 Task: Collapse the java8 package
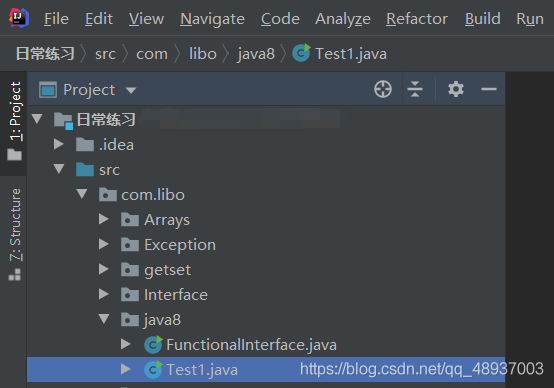[104, 319]
